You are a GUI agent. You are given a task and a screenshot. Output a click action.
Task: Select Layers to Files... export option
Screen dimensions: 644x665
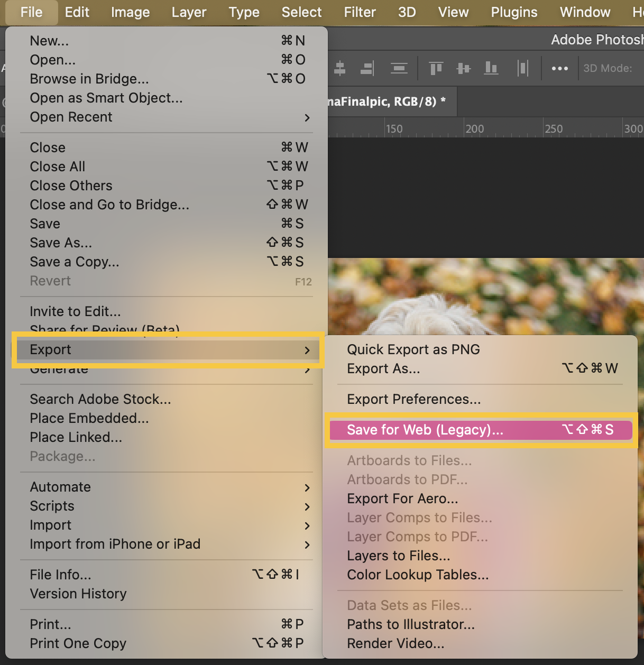[x=398, y=556]
